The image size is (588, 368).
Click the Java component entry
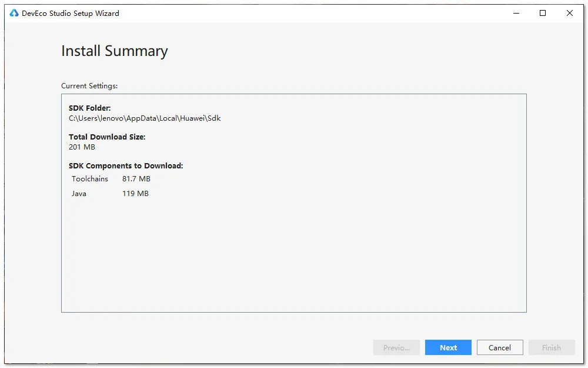point(79,193)
